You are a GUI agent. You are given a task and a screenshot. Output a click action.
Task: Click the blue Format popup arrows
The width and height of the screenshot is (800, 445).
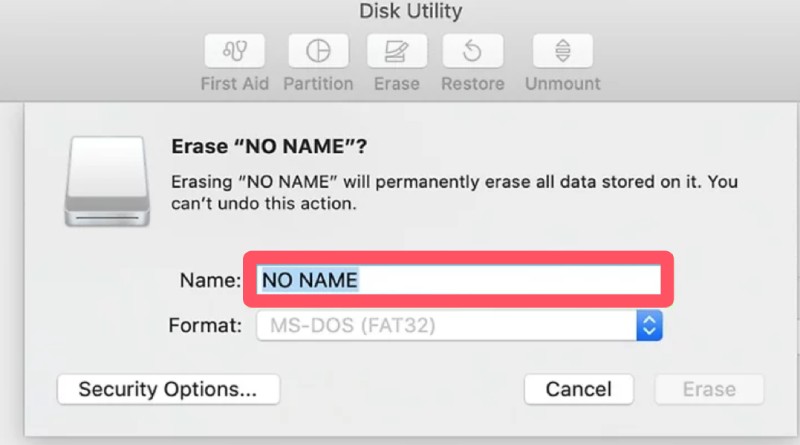point(650,325)
